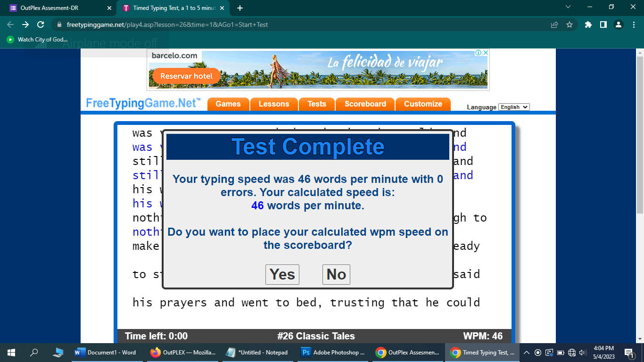644x362 pixels.
Task: Open the Chrome side panel
Action: click(x=603, y=25)
